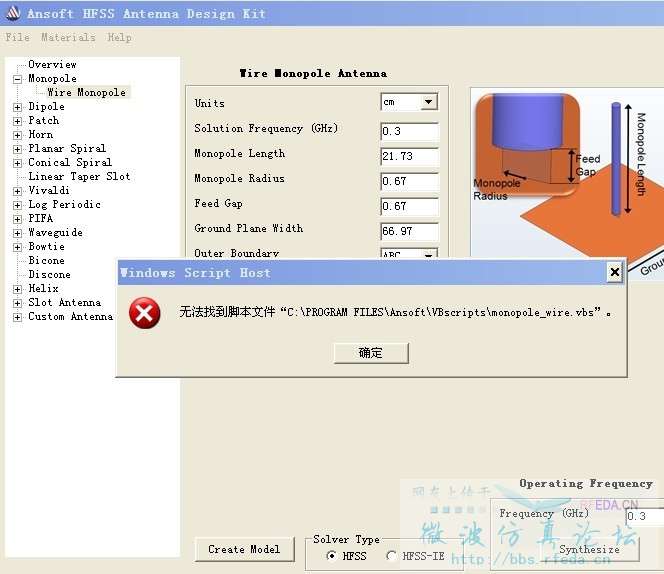The width and height of the screenshot is (664, 574).
Task: Click the Dipole tree item label
Action: pyautogui.click(x=46, y=106)
